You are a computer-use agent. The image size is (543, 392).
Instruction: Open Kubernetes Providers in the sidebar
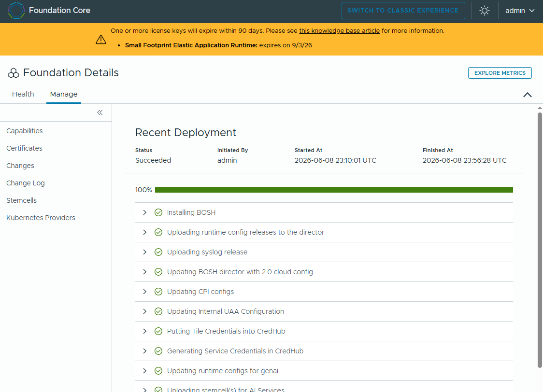[41, 218]
